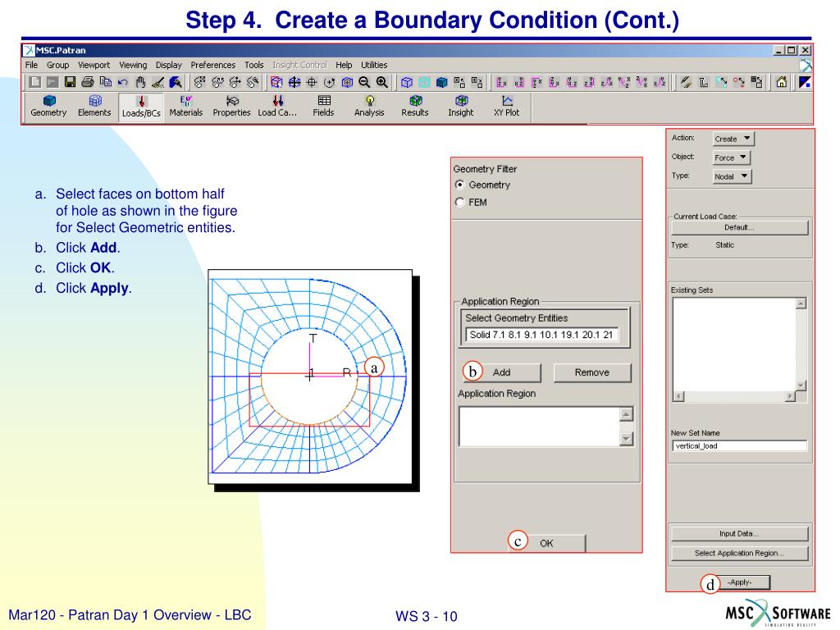
Task: Open the File menu
Action: tap(32, 65)
